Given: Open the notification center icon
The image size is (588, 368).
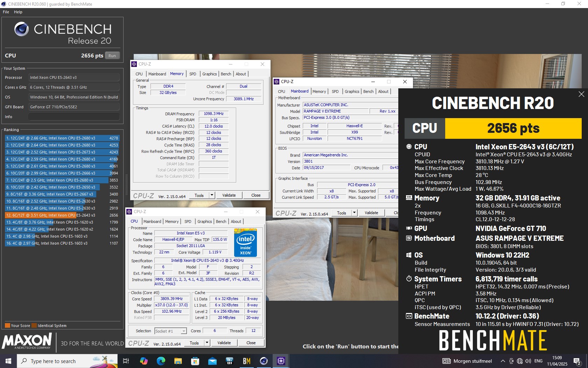Looking at the screenshot, I should click(x=577, y=361).
